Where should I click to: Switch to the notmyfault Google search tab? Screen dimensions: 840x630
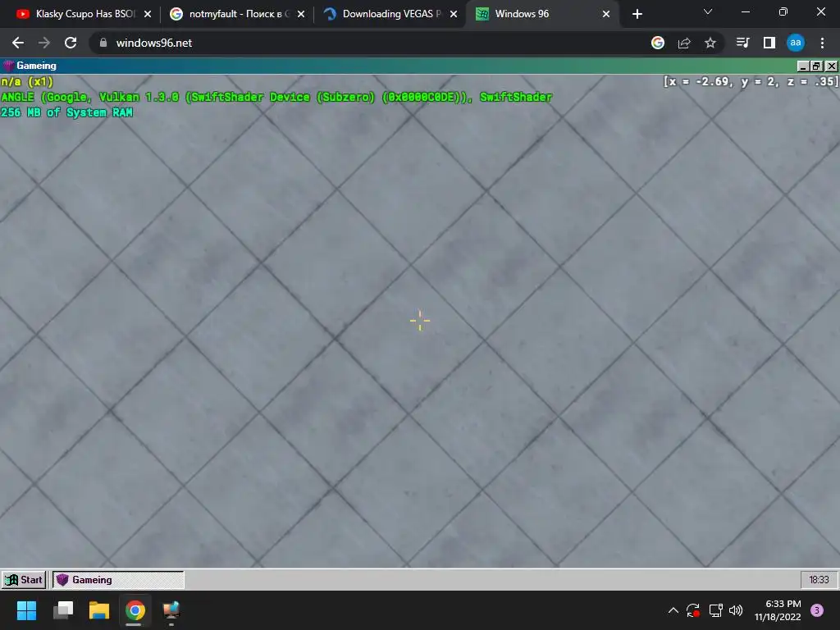pos(235,14)
